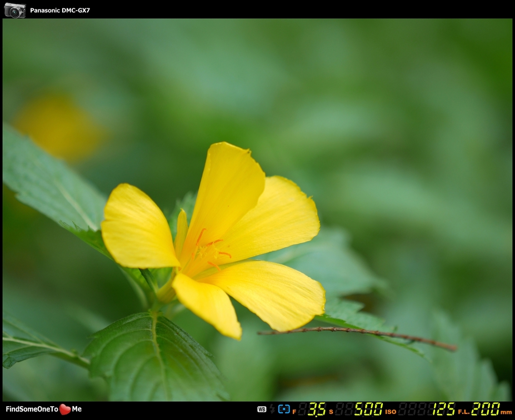Click the ISO value 125

pos(443,409)
